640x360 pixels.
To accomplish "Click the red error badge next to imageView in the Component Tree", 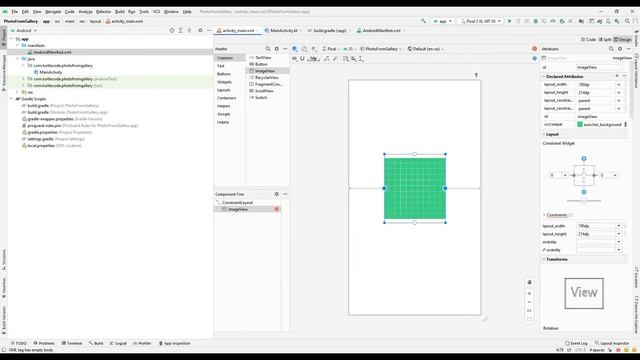I will point(277,209).
